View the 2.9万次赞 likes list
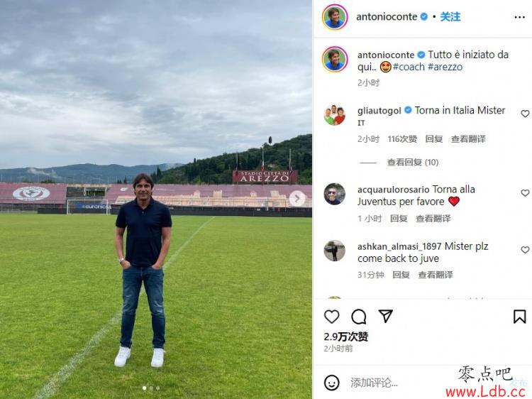 pyautogui.click(x=345, y=337)
